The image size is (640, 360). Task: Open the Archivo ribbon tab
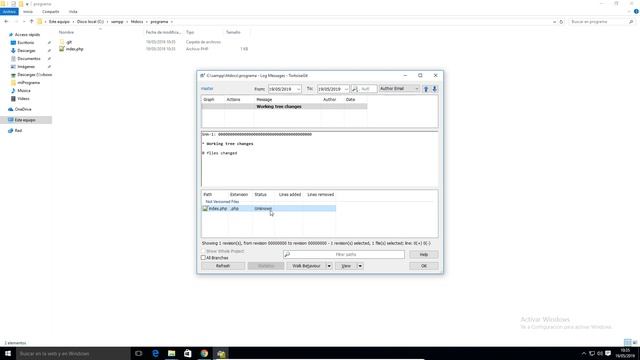pos(9,11)
